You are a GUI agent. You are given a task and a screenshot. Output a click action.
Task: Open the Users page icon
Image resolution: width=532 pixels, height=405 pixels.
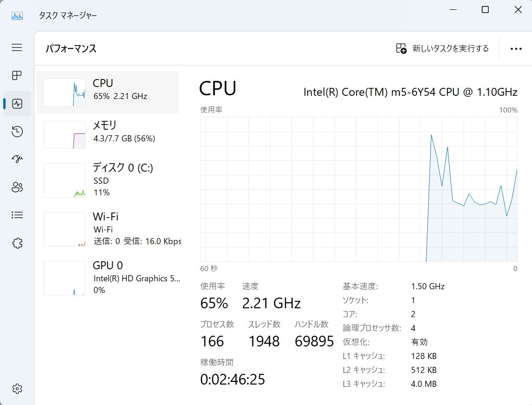[17, 187]
